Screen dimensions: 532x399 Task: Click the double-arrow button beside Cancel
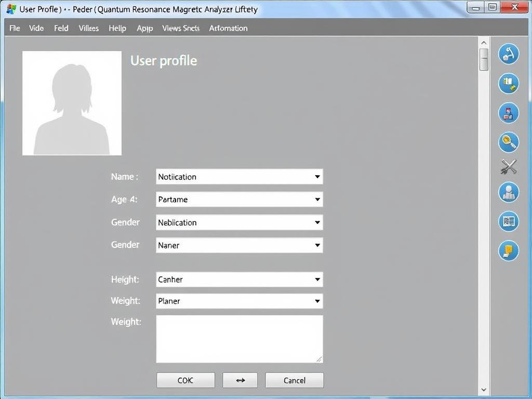click(x=240, y=380)
